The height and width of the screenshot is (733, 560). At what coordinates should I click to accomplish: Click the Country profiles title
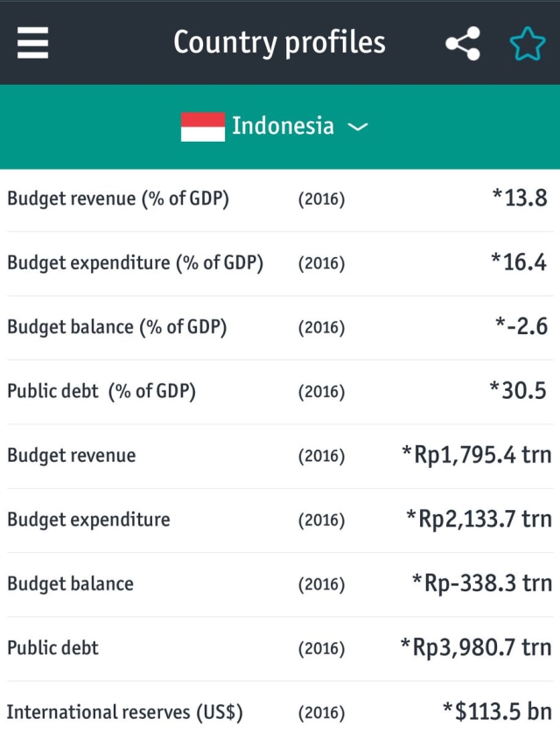[279, 42]
